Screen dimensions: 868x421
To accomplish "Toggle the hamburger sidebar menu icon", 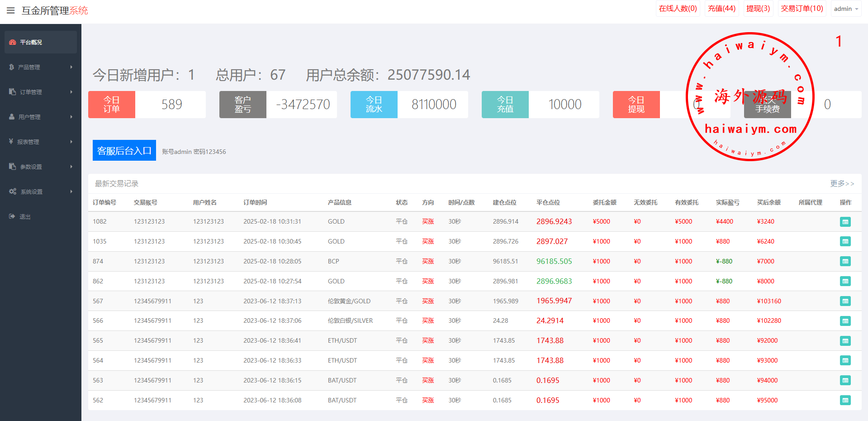I will 11,10.
